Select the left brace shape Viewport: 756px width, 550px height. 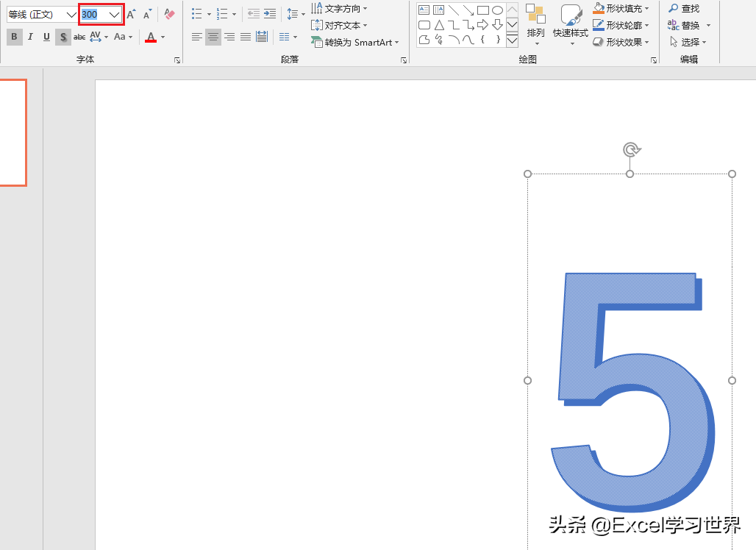tap(483, 40)
